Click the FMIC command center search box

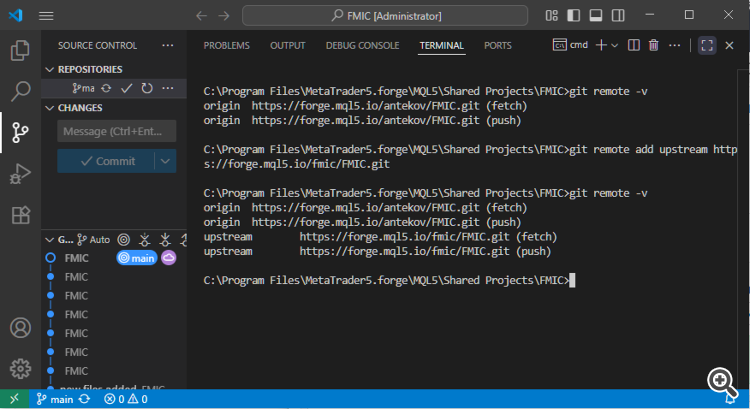tap(385, 16)
